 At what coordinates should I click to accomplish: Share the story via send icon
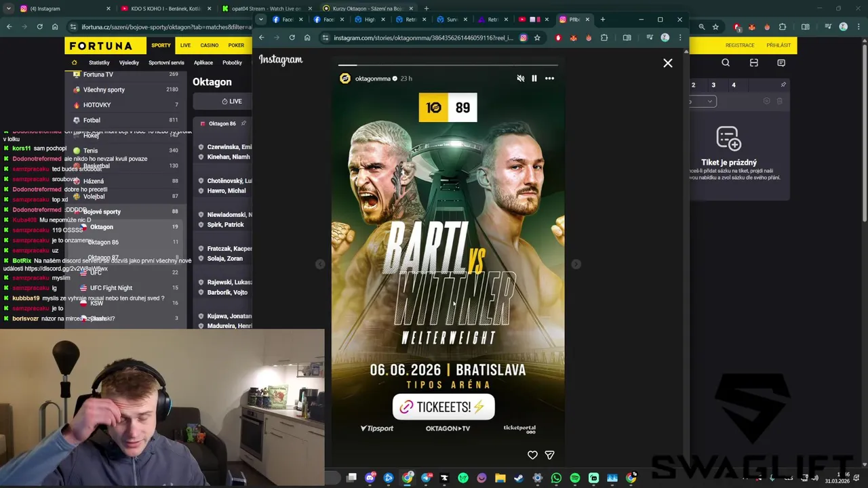tap(550, 455)
